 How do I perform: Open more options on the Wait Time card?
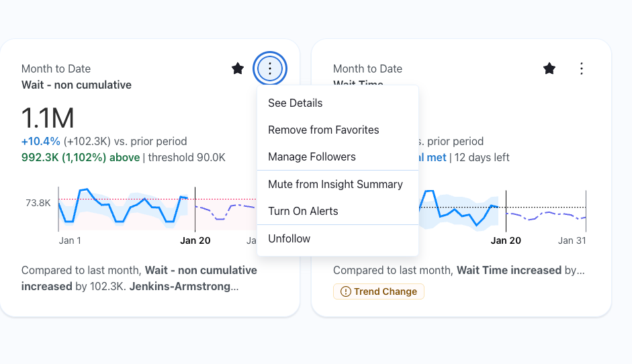pyautogui.click(x=582, y=69)
